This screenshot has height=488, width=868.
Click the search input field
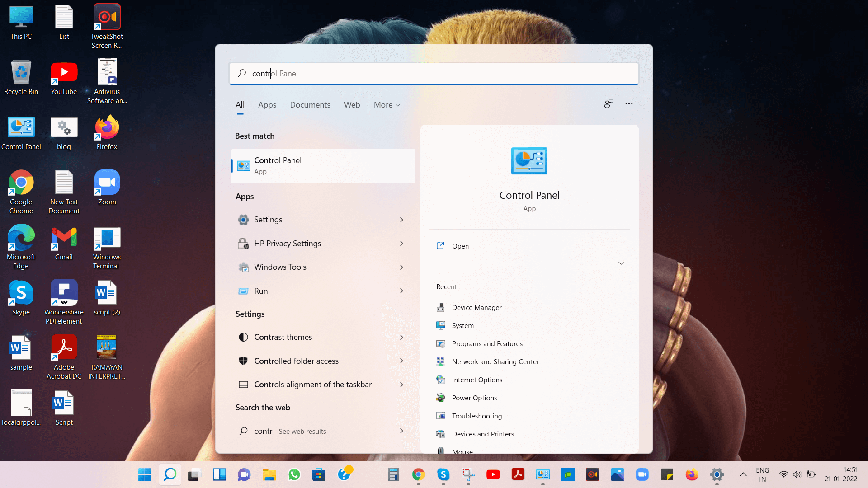tap(434, 73)
